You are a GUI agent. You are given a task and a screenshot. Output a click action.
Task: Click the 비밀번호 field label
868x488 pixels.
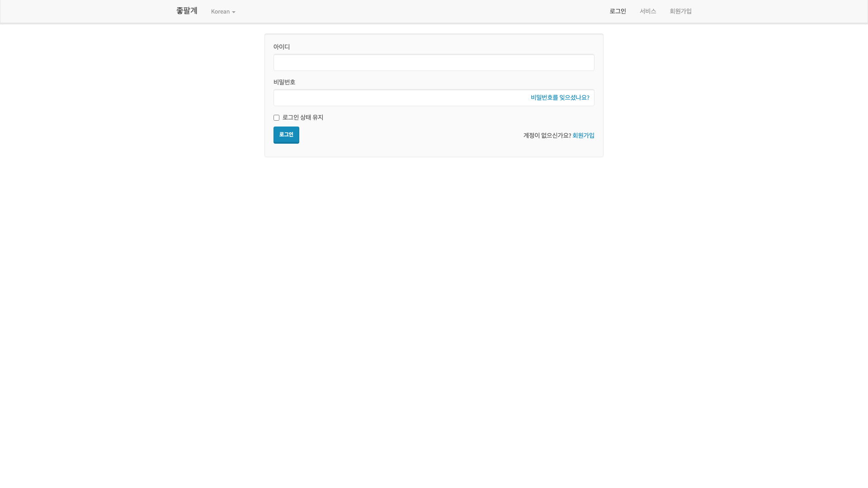[284, 82]
